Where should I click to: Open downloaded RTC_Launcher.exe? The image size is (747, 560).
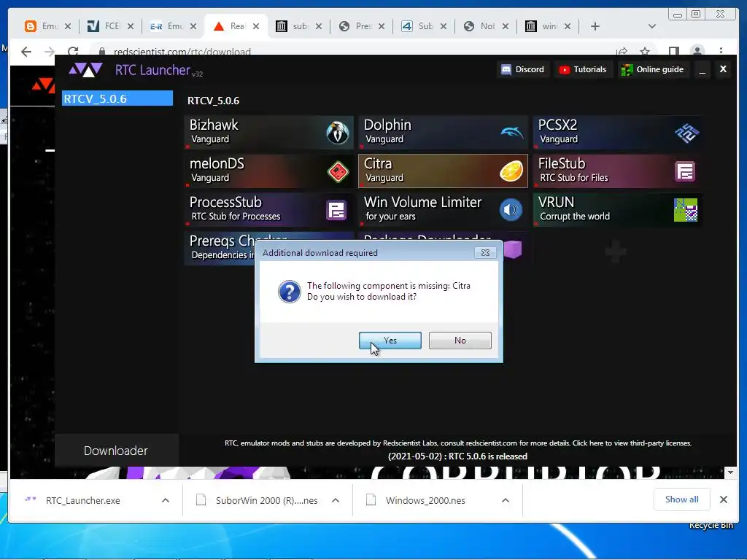(83, 500)
